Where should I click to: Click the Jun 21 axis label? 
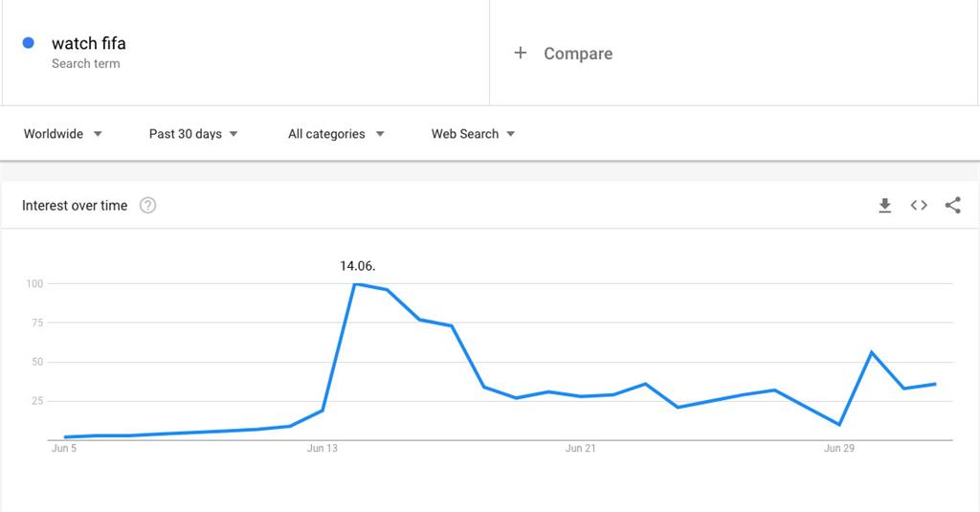581,448
